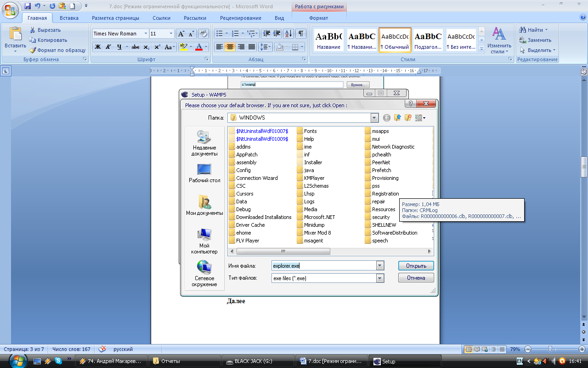Open the line spacing dropdown

tap(265, 47)
